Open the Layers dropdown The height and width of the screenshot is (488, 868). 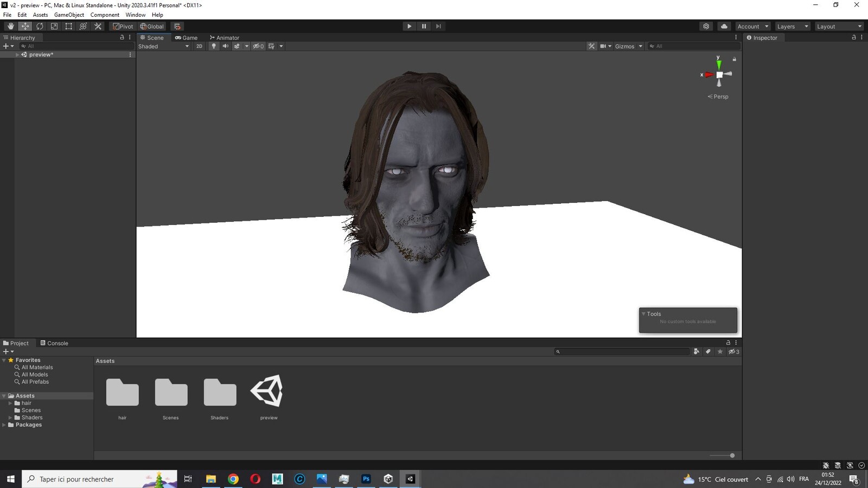click(x=792, y=26)
